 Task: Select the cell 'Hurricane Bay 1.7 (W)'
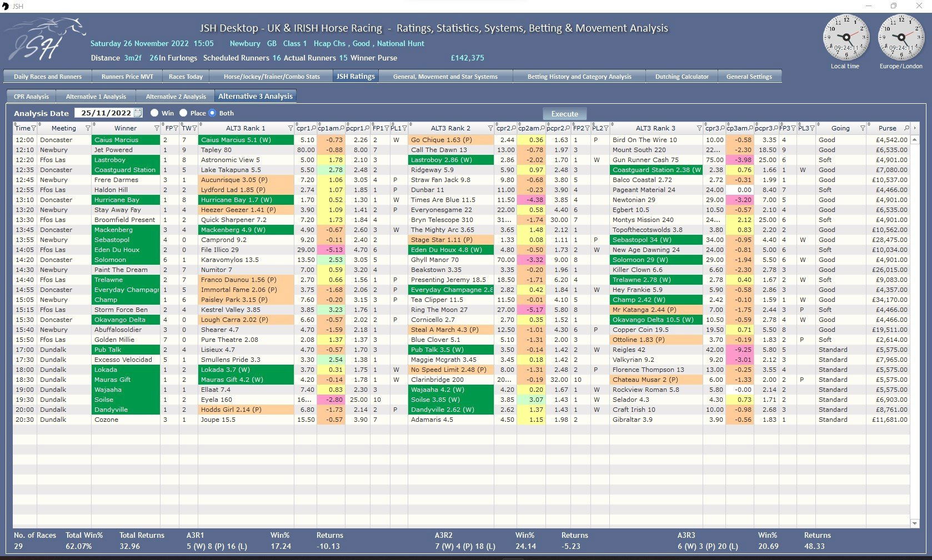click(245, 200)
